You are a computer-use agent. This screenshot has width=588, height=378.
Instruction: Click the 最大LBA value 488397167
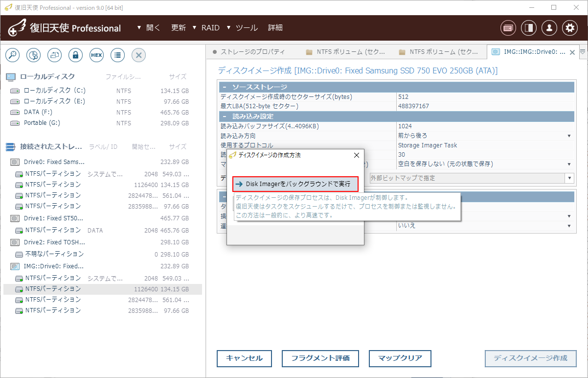coord(413,106)
